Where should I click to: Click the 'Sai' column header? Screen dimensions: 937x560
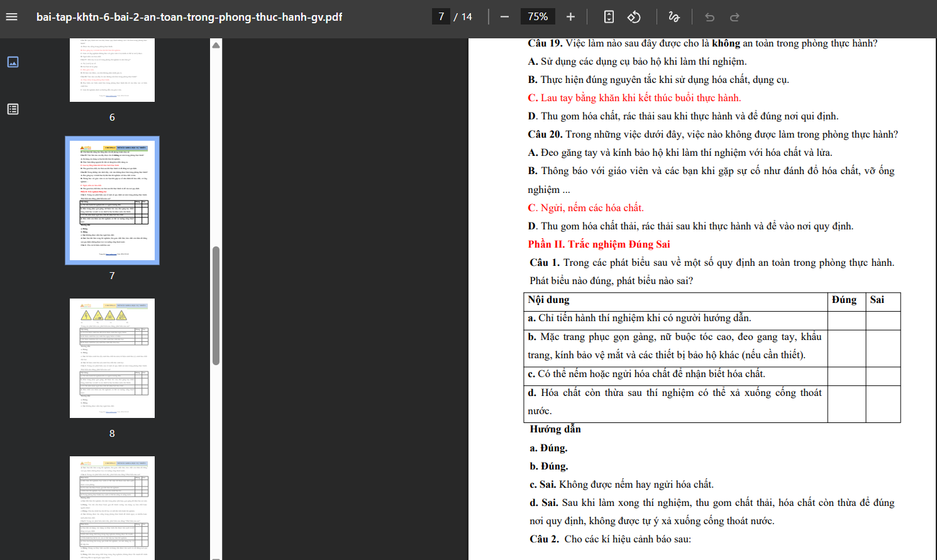(x=877, y=300)
